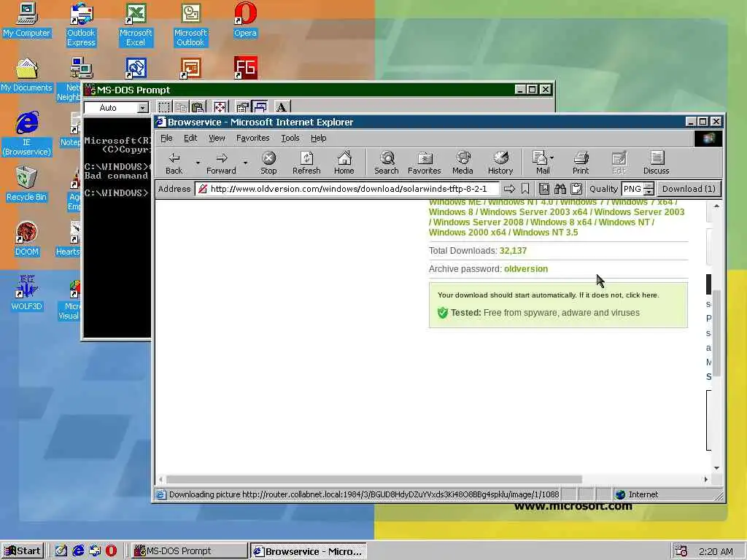Click the Mark selection icon in MS-DOS toolbar

(x=164, y=107)
